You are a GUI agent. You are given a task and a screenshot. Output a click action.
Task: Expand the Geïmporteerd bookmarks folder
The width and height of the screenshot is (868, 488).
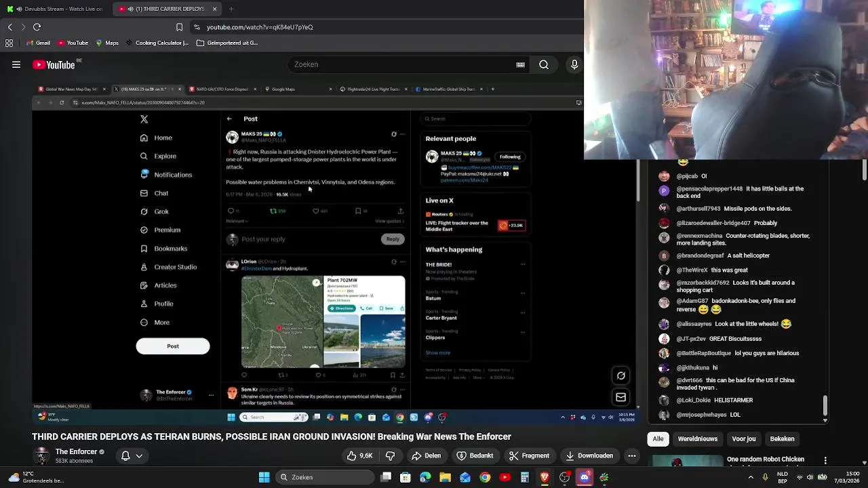[x=227, y=43]
